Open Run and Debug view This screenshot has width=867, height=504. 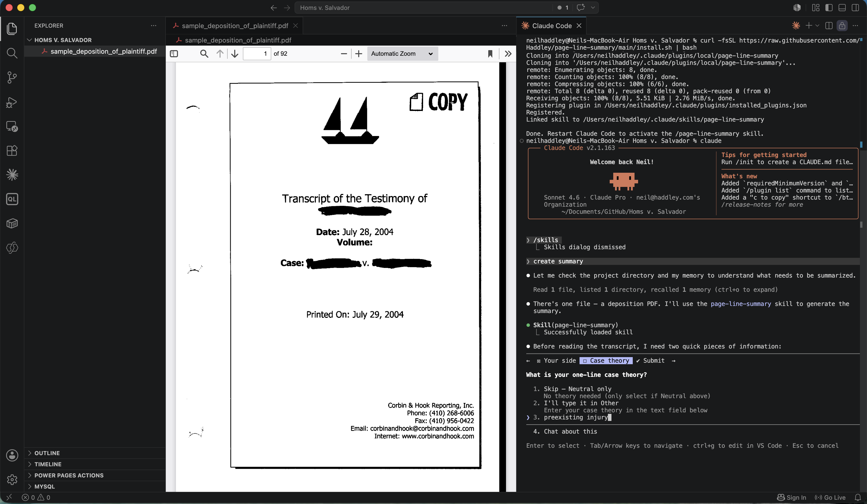click(x=12, y=102)
